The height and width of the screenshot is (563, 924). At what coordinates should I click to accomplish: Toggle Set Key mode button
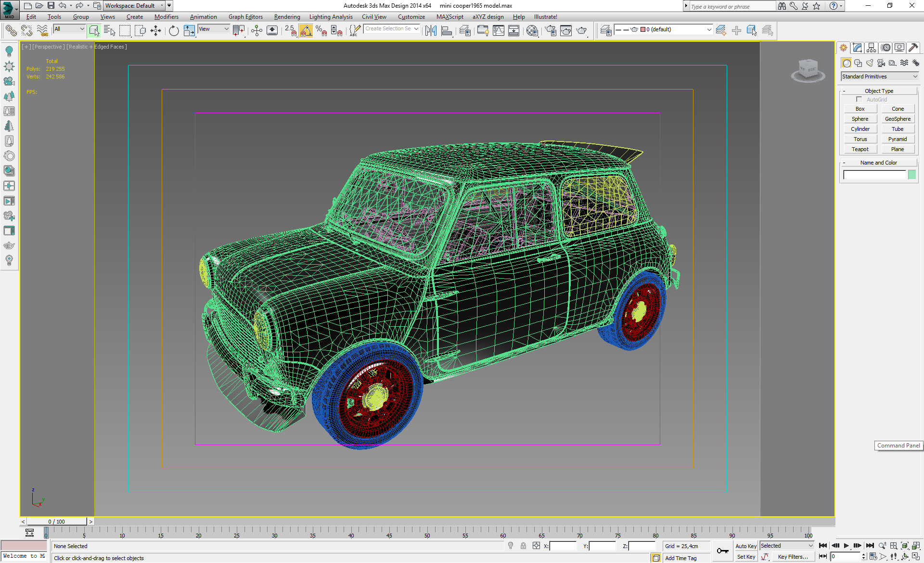(x=745, y=557)
